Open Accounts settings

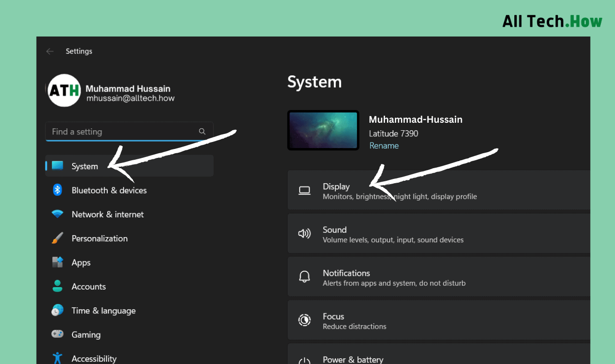click(x=89, y=286)
